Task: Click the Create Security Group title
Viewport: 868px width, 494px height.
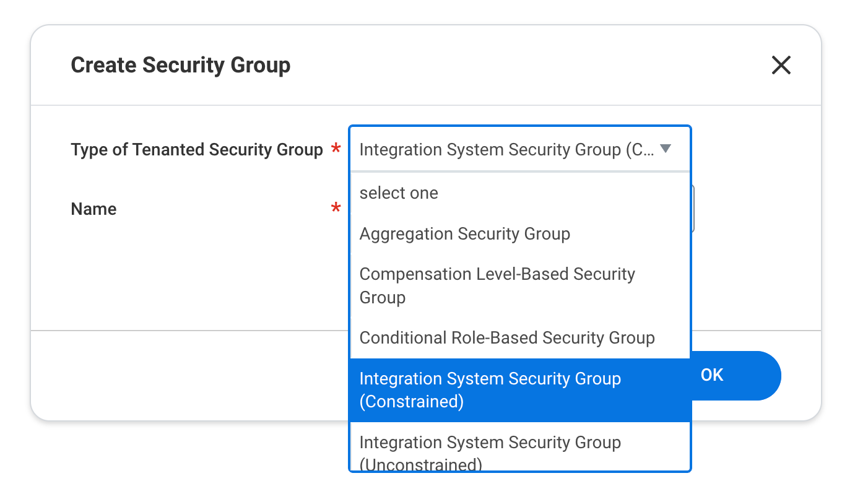Action: point(180,65)
